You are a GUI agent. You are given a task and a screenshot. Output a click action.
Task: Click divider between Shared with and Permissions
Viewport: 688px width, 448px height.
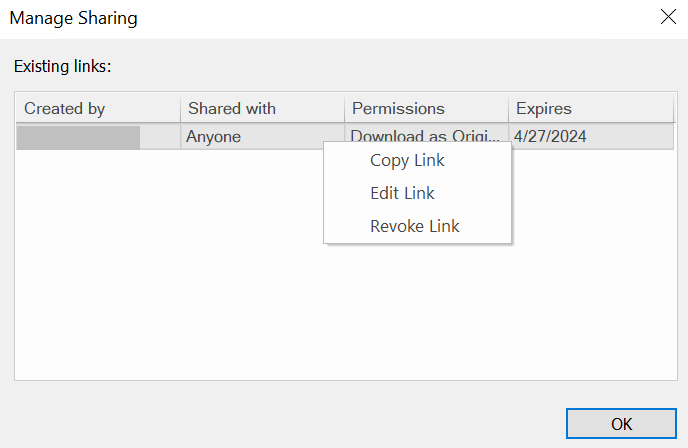pos(344,108)
